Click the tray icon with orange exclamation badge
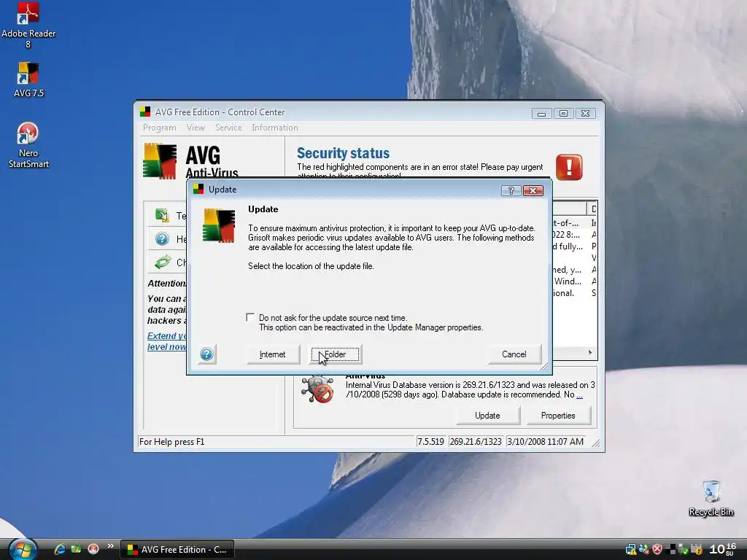Viewport: 747px width, 560px height. click(x=697, y=550)
